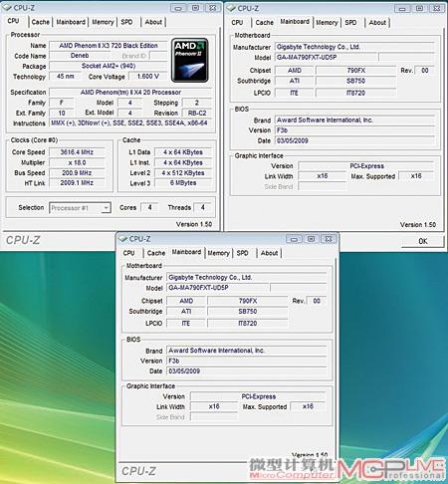Click the Cores count field
Screen dimensions: 448x484
pos(149,207)
